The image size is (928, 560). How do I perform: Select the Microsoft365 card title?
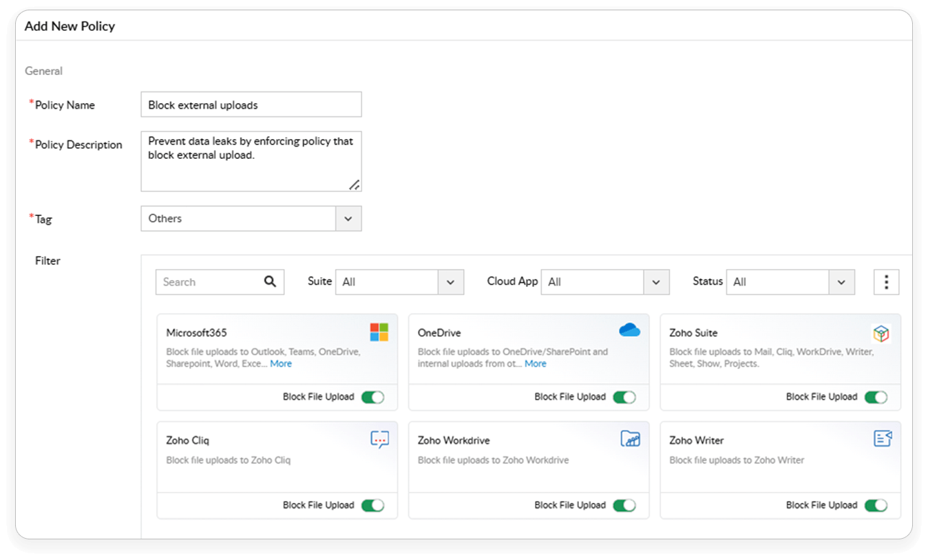(196, 333)
